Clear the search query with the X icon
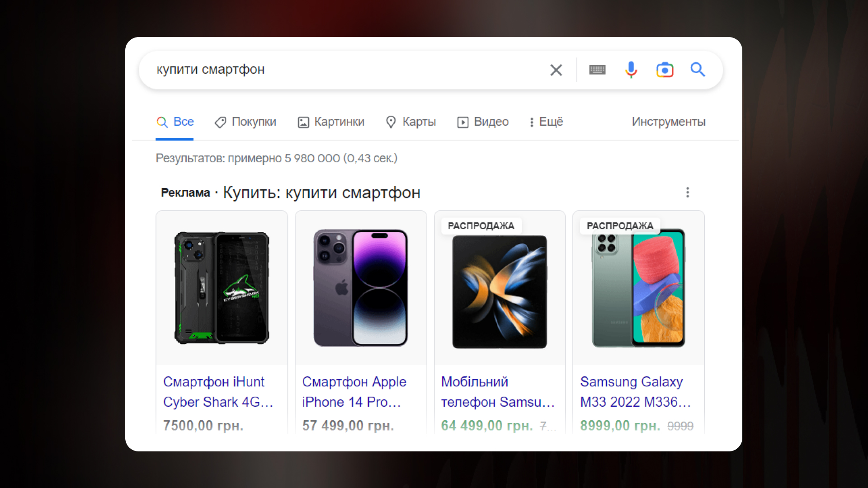 point(556,70)
